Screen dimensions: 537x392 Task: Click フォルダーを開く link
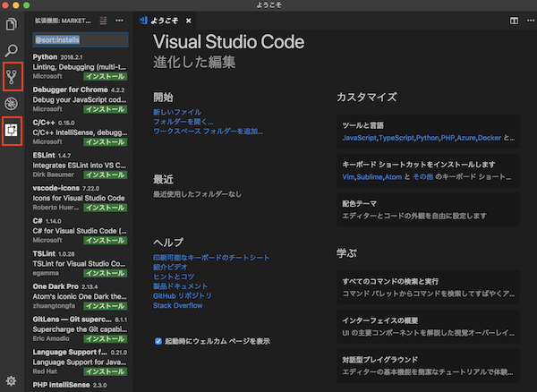click(183, 122)
